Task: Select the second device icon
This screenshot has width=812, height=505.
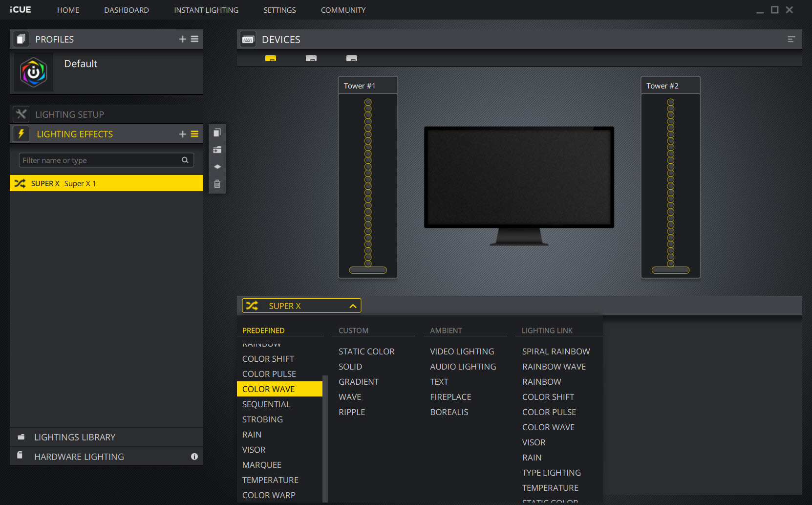Action: click(311, 58)
